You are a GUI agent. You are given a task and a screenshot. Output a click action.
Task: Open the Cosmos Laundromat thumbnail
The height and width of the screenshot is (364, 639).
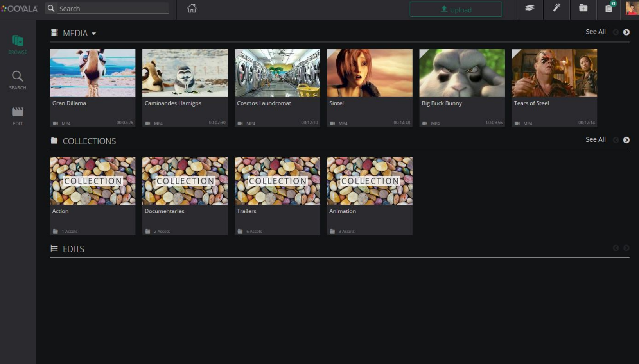pyautogui.click(x=277, y=73)
